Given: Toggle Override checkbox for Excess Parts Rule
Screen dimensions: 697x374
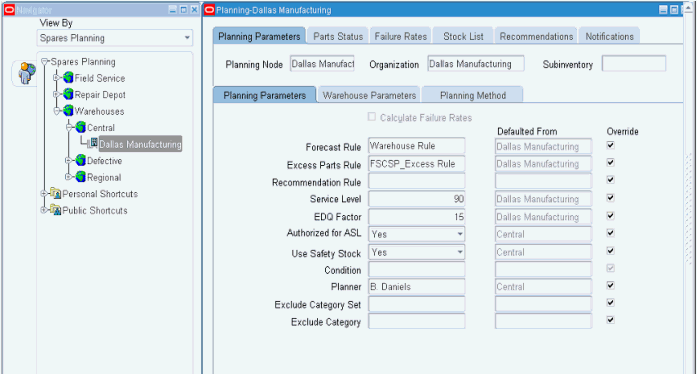Looking at the screenshot, I should pos(610,163).
